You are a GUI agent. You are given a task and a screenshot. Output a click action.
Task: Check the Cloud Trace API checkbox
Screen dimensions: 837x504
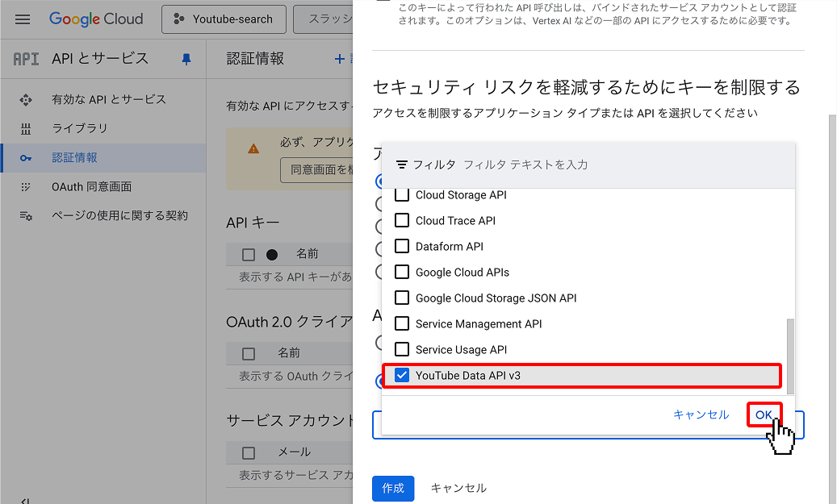point(402,220)
